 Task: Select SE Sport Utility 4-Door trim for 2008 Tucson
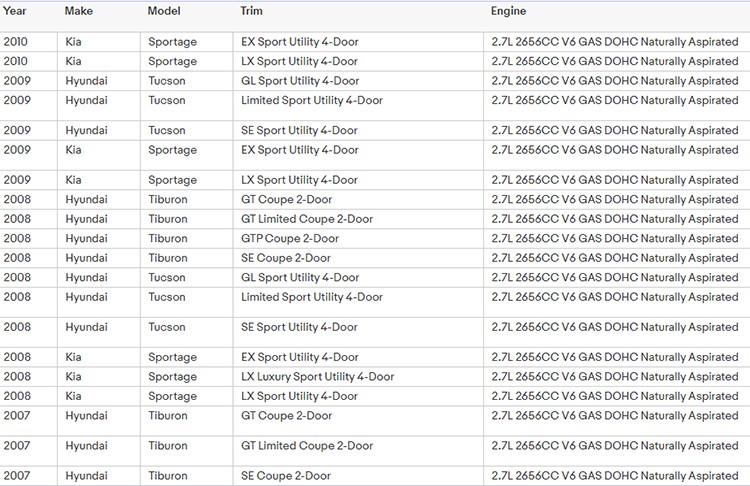coord(299,327)
